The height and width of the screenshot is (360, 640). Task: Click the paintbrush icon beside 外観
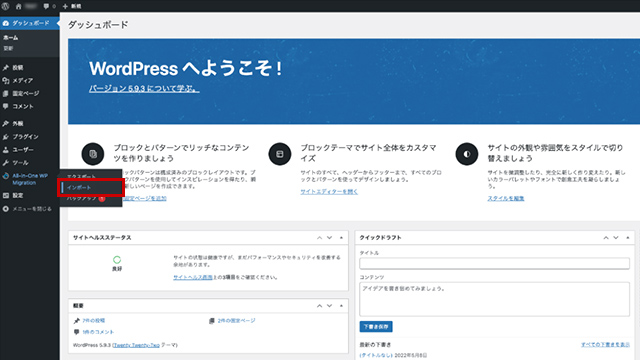click(x=5, y=123)
